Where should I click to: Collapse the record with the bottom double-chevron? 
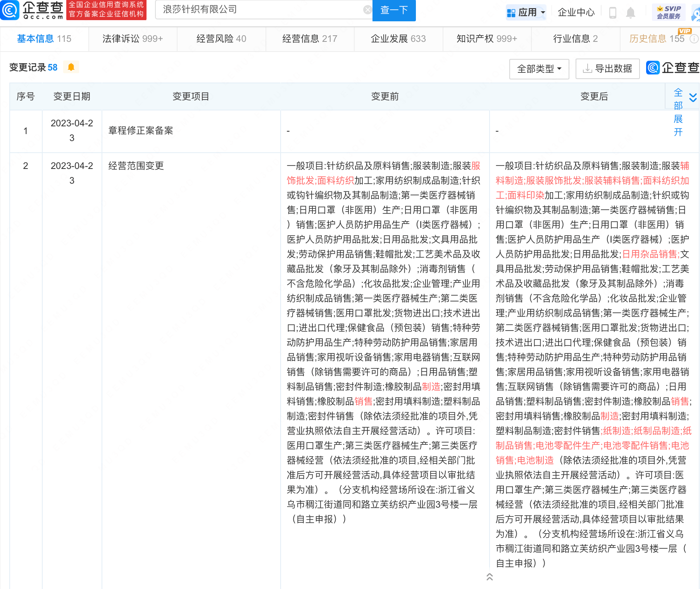490,577
